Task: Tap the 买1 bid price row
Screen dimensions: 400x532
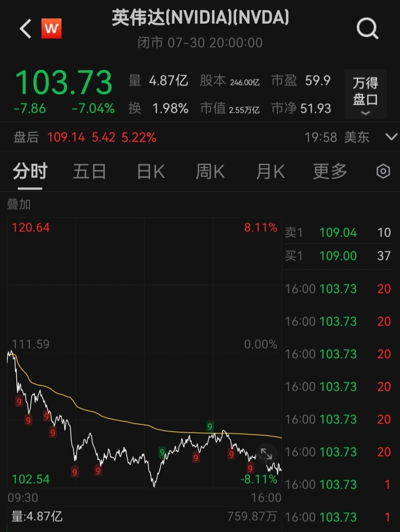Action: 337,256
